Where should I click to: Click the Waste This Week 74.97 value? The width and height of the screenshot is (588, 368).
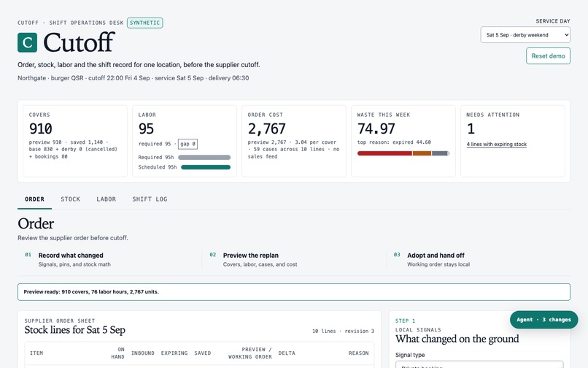376,129
